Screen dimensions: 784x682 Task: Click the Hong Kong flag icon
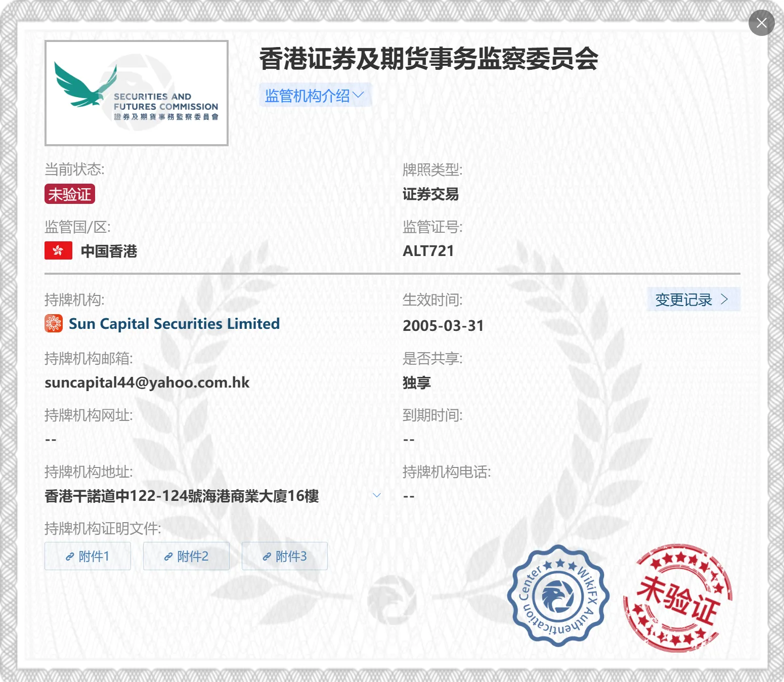58,251
